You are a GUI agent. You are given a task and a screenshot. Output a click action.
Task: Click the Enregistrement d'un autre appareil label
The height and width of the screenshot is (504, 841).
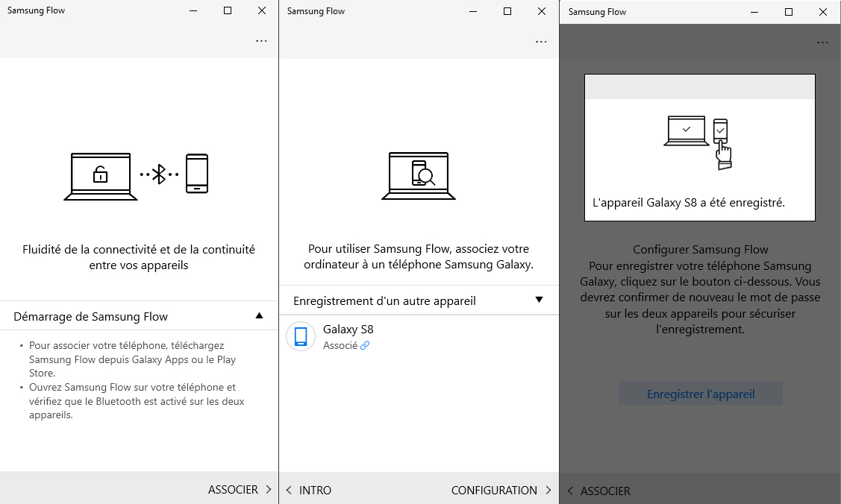coord(384,301)
